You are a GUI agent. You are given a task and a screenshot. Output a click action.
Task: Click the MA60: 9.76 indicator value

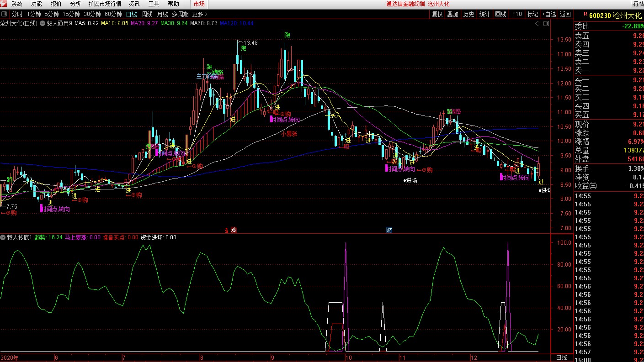pos(204,23)
